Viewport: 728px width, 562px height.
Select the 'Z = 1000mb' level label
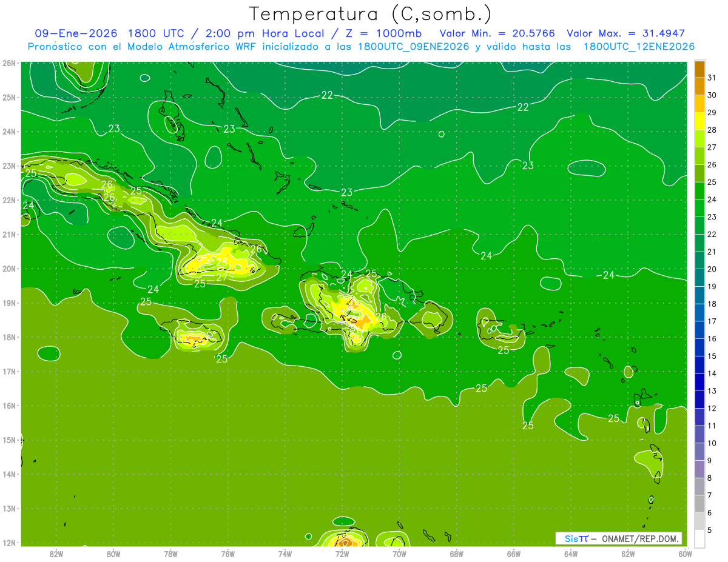[x=383, y=33]
